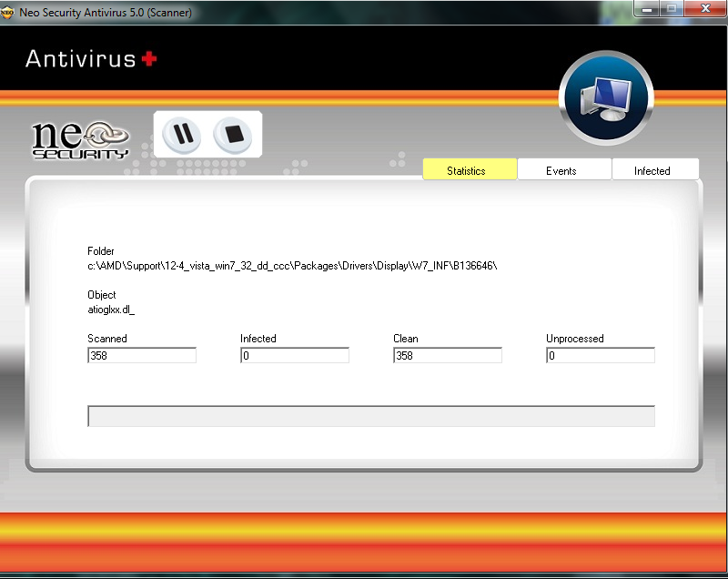Click the Neo Security logo
Screen dimensions: 728x579
point(80,140)
